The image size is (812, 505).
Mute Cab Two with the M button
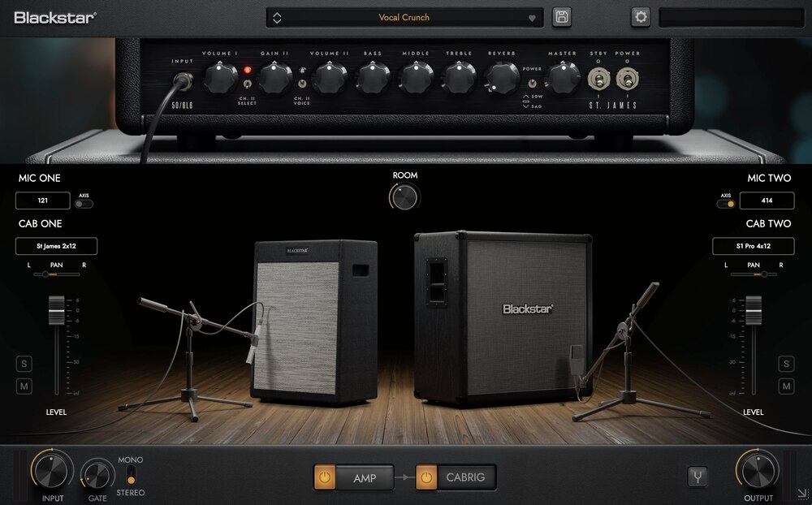pyautogui.click(x=785, y=386)
